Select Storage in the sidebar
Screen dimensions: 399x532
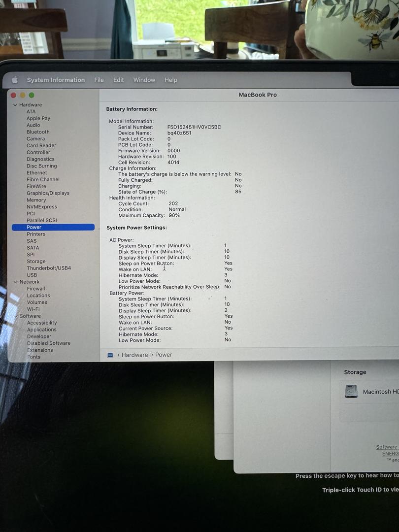click(36, 262)
